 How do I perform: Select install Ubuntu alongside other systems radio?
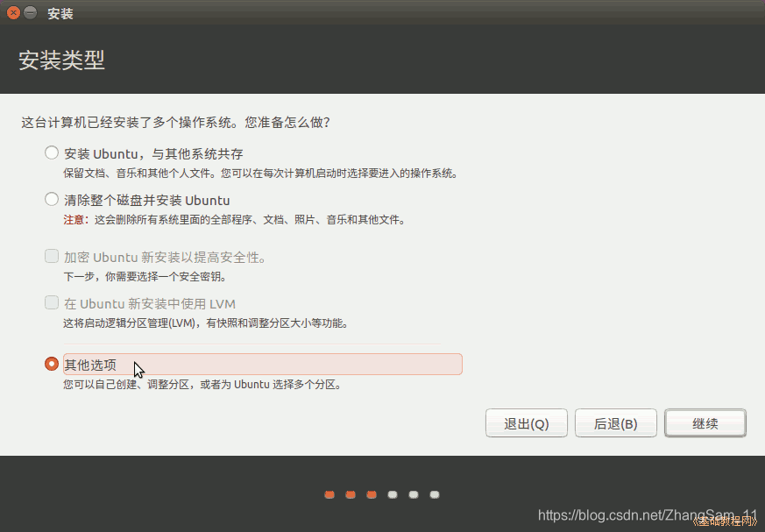point(52,153)
